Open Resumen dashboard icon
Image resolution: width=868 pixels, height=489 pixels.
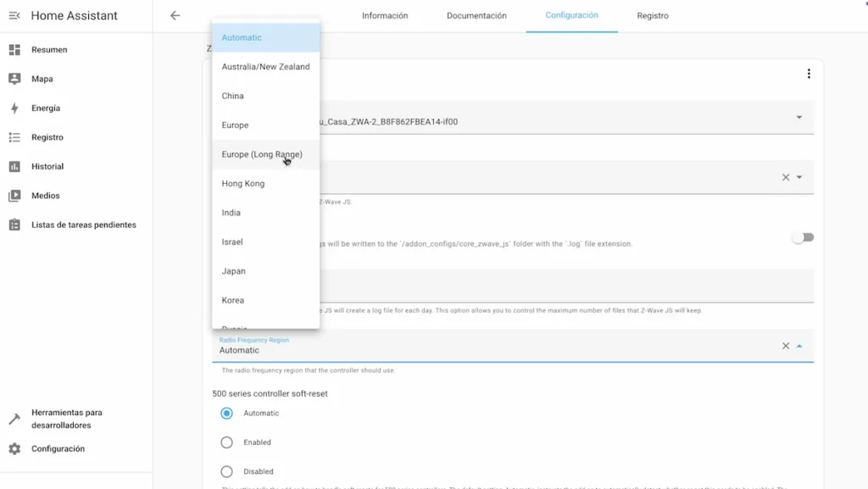click(x=14, y=50)
